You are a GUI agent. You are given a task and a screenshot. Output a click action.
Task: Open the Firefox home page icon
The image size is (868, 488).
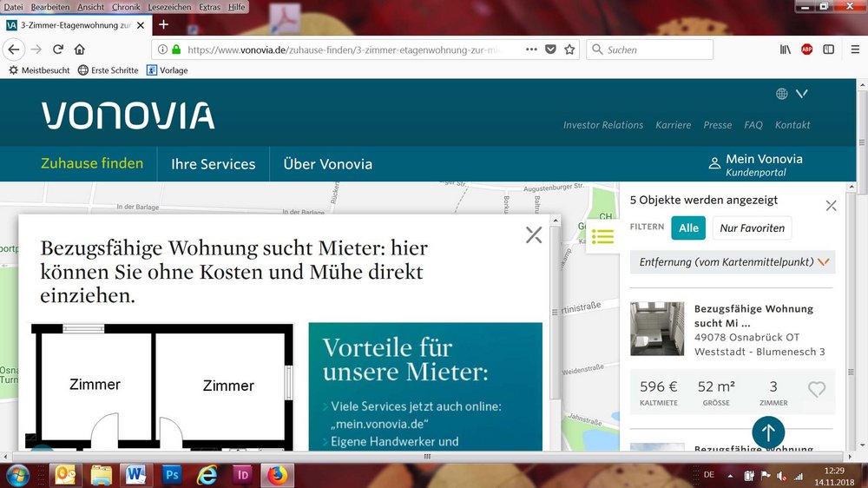click(x=80, y=49)
